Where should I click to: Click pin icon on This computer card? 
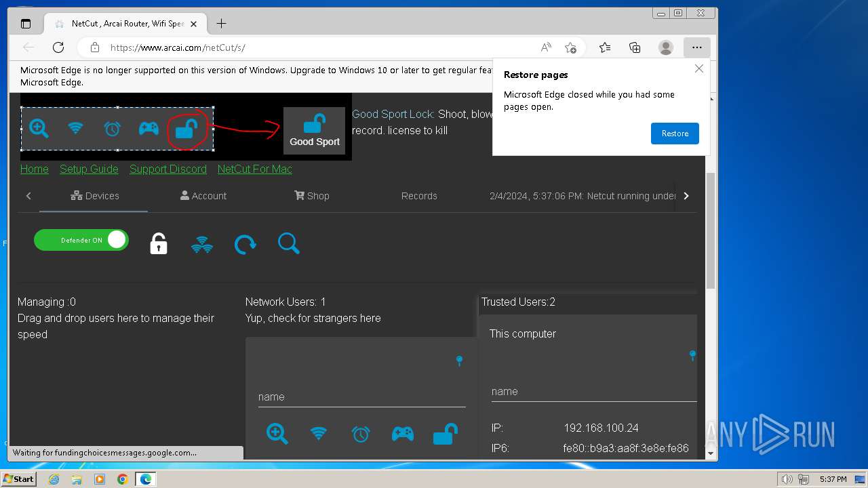coord(692,355)
